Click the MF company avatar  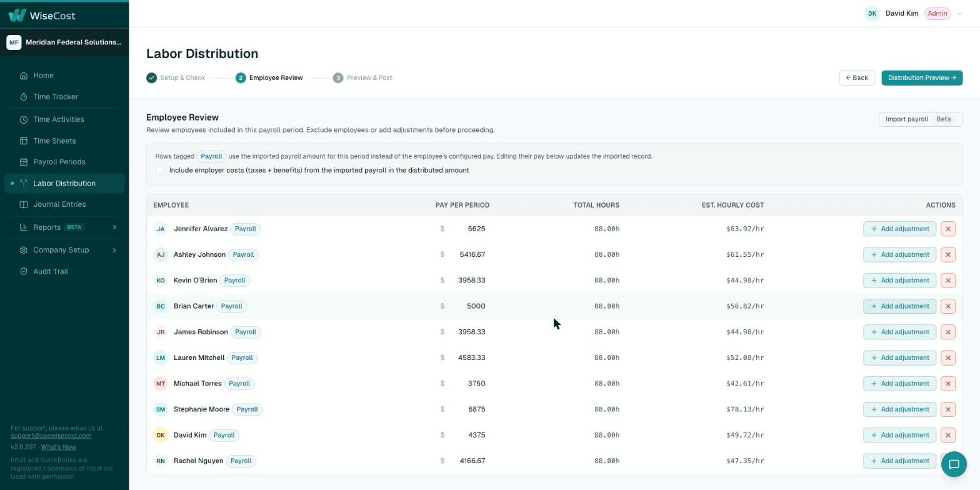tap(14, 42)
